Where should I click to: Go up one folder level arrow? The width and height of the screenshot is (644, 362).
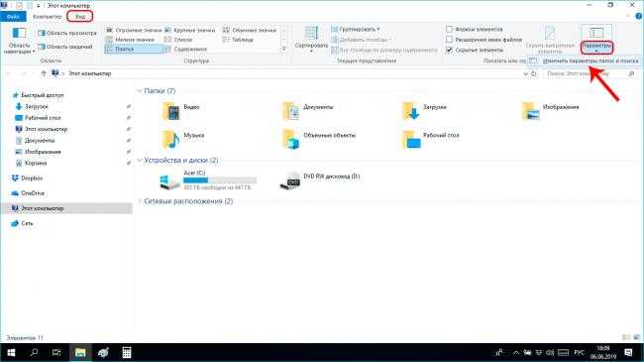44,73
